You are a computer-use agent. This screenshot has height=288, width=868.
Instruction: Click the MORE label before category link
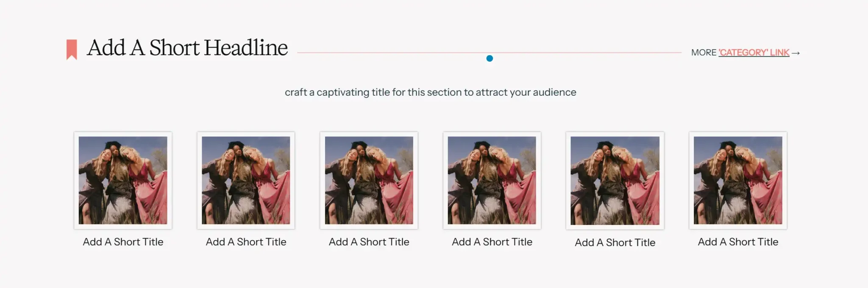click(x=704, y=53)
